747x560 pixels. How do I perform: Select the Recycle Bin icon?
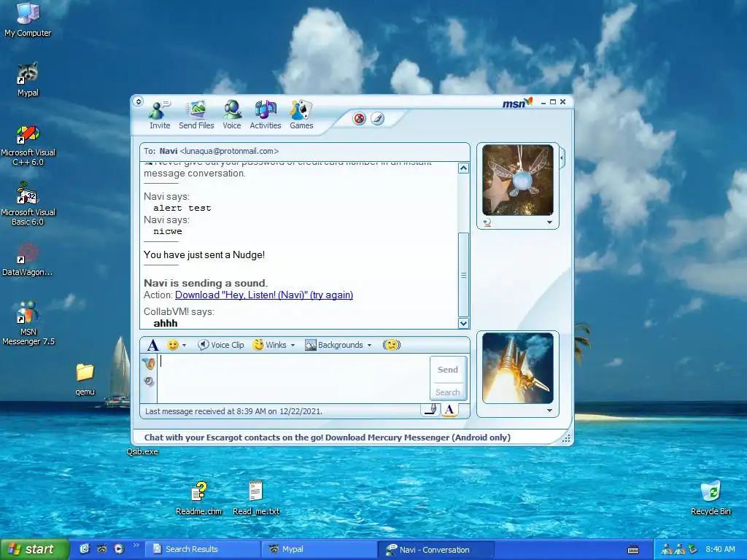coord(711,498)
